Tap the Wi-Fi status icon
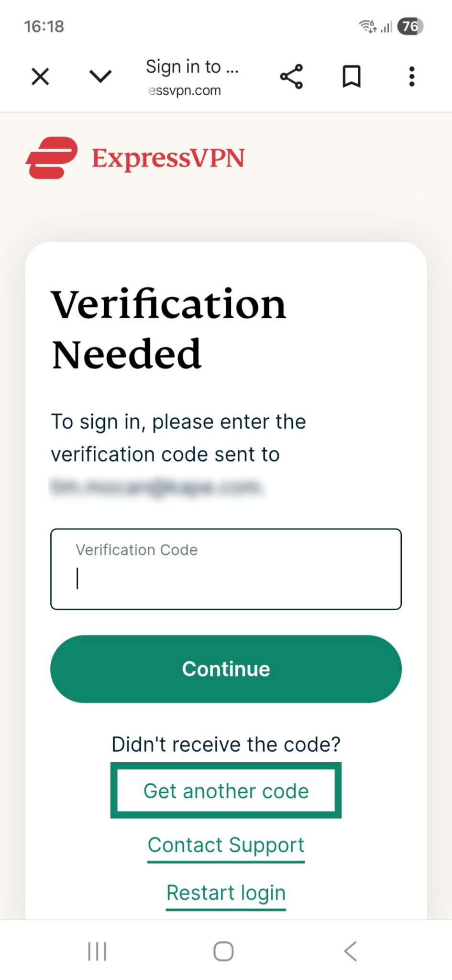 click(x=367, y=26)
